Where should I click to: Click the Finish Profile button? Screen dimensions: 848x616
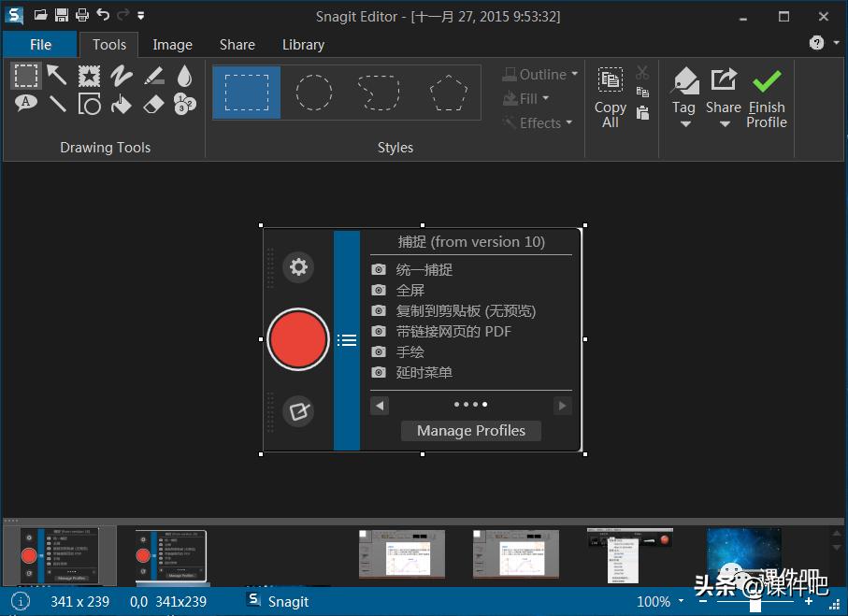(767, 97)
